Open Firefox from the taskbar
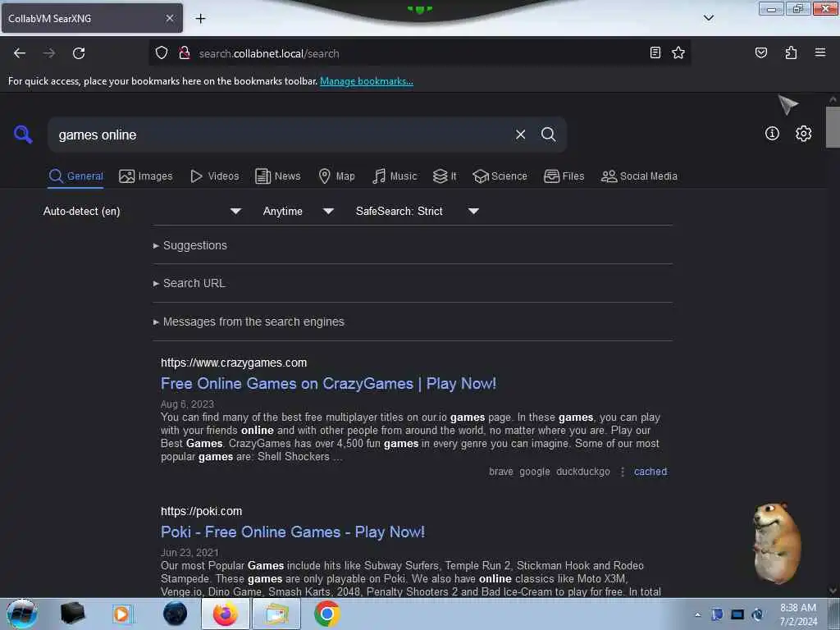The width and height of the screenshot is (840, 630). coord(226,614)
